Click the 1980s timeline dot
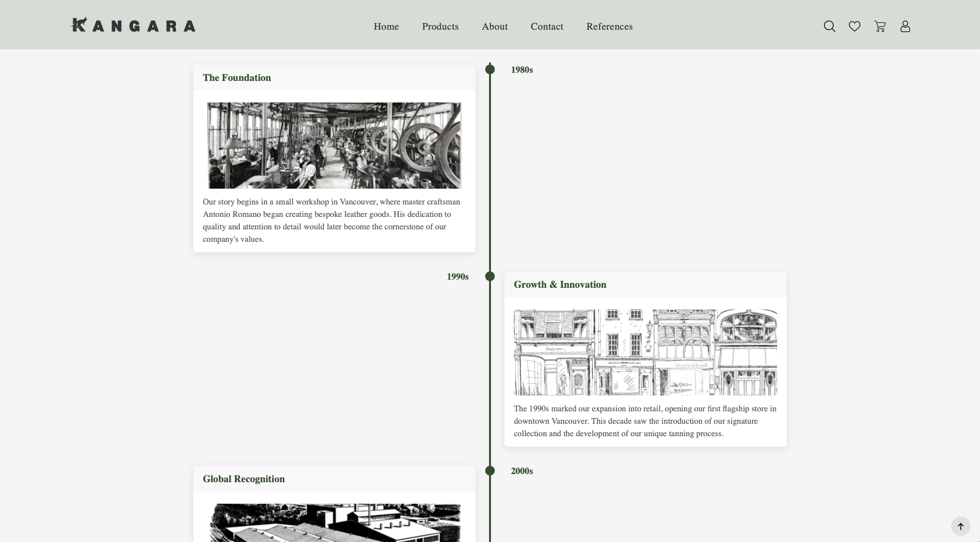The height and width of the screenshot is (542, 980). tap(490, 69)
